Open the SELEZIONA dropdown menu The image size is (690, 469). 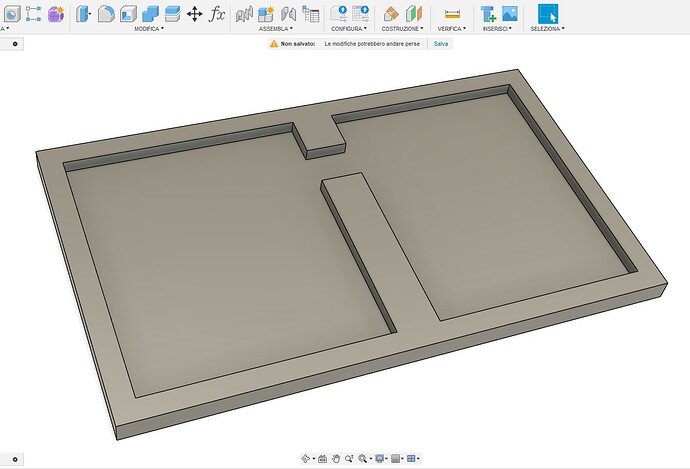click(x=547, y=29)
